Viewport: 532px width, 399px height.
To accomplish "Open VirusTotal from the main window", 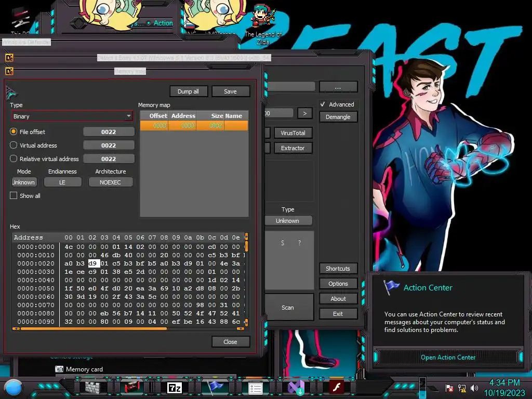I will (x=293, y=133).
